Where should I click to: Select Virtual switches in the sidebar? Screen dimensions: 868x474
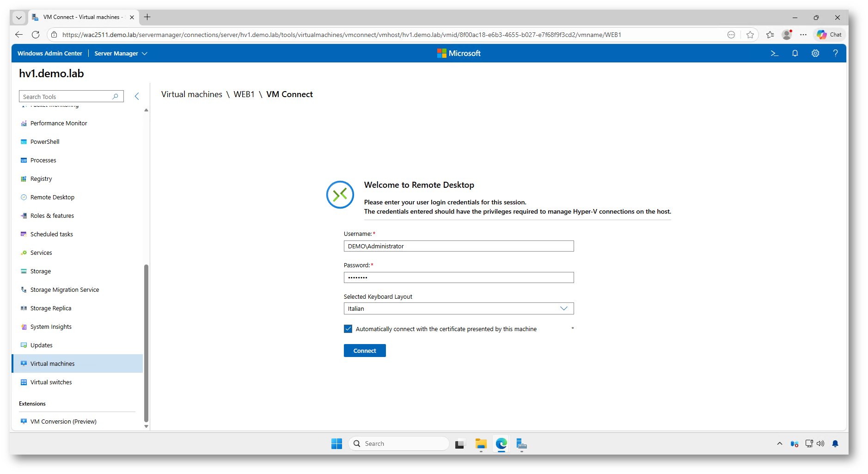(x=51, y=382)
